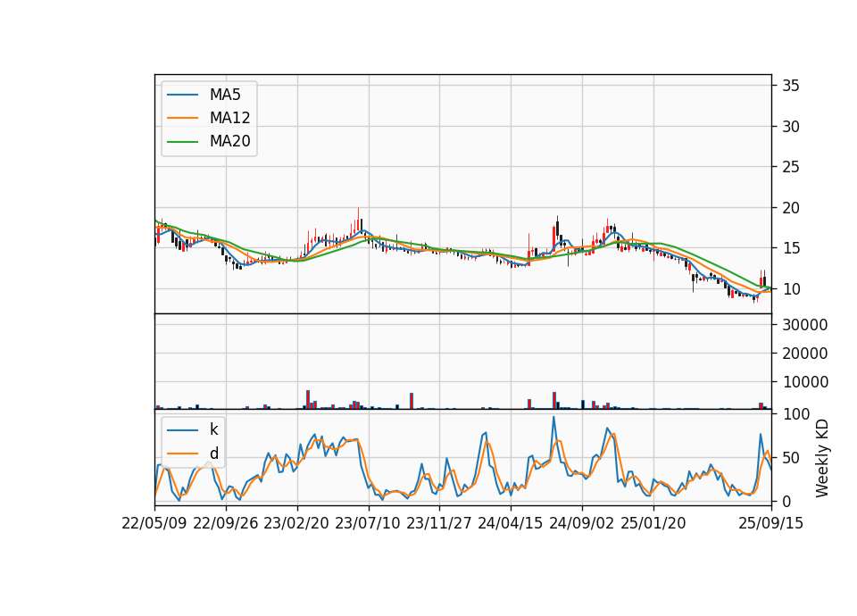Click the 23/11/27 date tick label
Screen dimensions: 857x616
[439, 523]
